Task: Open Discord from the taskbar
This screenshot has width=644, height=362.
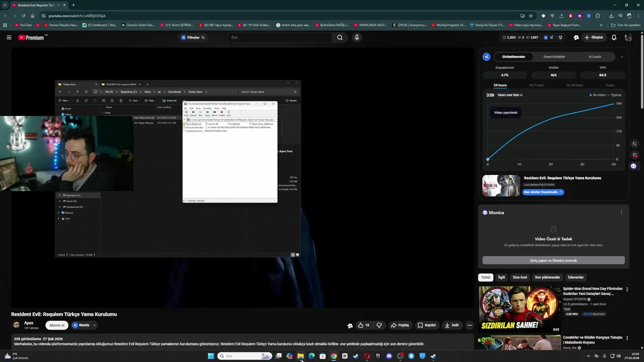Action: 389,356
